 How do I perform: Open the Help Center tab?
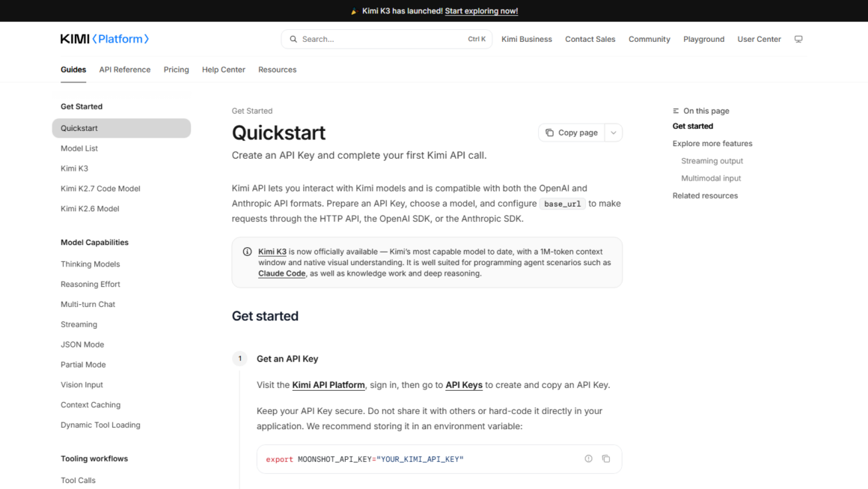[223, 70]
